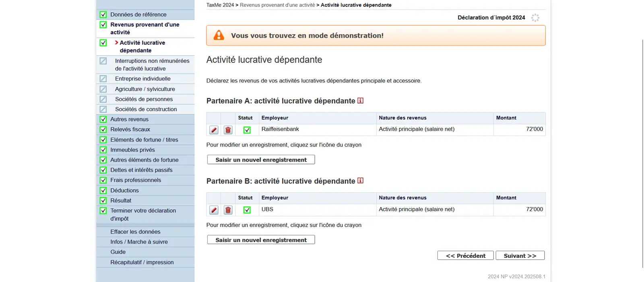Go to Déductions section
The image size is (644, 282).
tap(124, 190)
